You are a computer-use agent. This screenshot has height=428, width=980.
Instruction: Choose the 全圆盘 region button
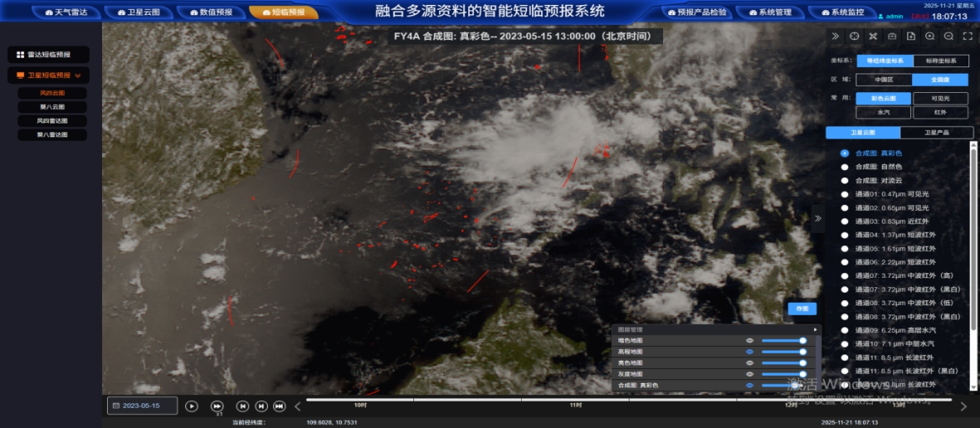(x=940, y=80)
